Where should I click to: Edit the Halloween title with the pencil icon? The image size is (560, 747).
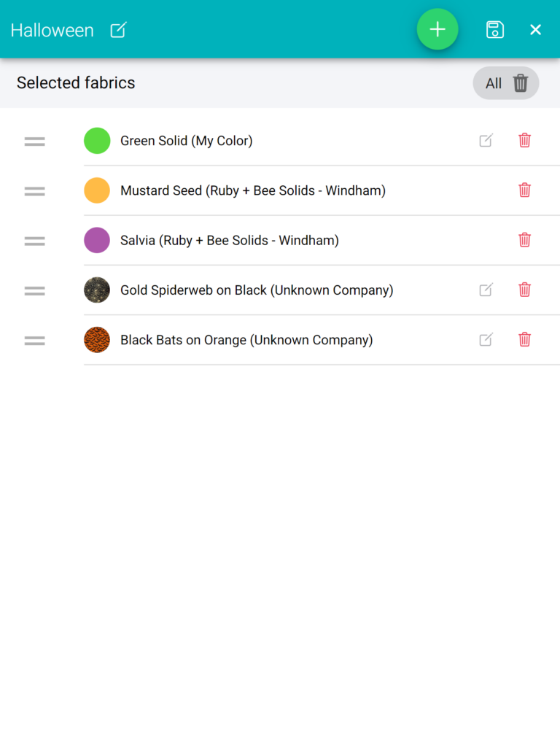[x=118, y=30]
